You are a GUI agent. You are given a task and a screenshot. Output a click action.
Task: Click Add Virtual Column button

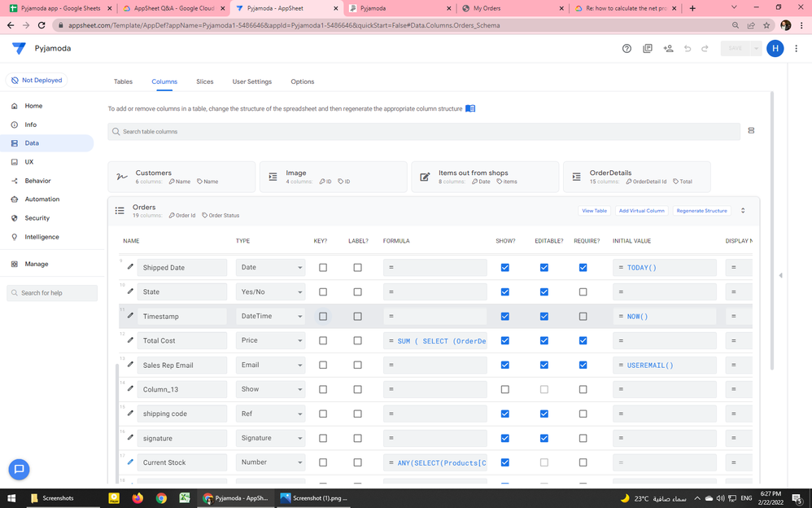point(642,211)
